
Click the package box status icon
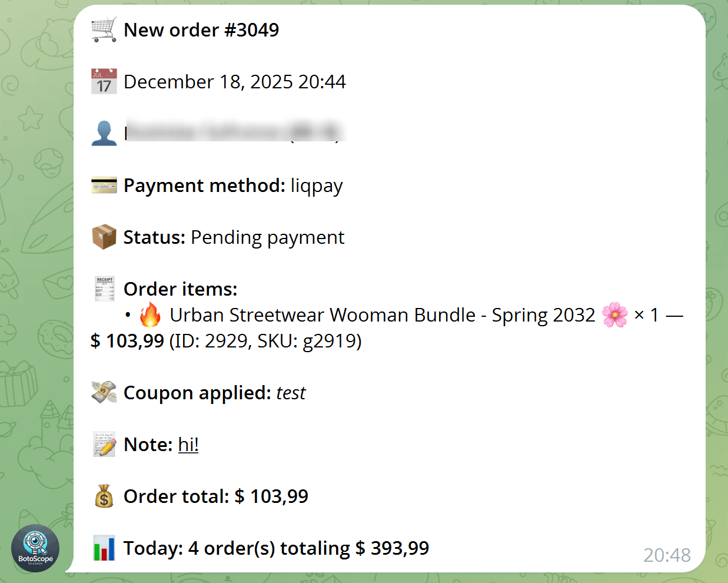(x=104, y=237)
